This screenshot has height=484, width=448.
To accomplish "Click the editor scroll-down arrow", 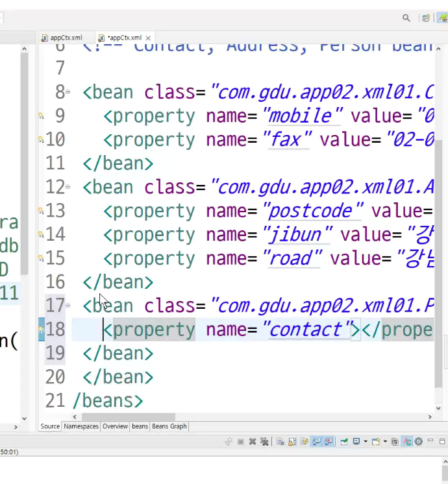I will tap(438, 408).
